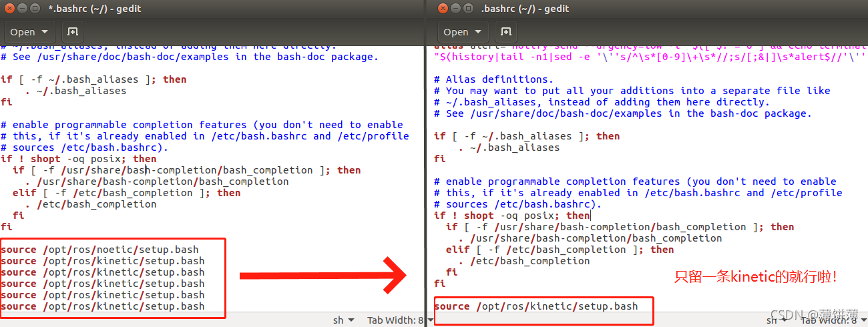Screen dimensions: 868x327
Task: Open file menu button in left gedit window
Action: tap(30, 31)
